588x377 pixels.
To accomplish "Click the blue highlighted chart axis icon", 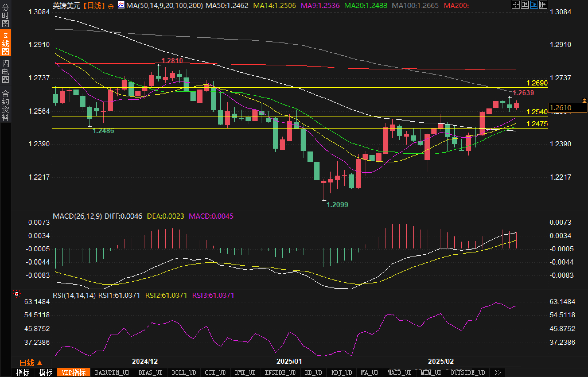I will coord(534,5).
